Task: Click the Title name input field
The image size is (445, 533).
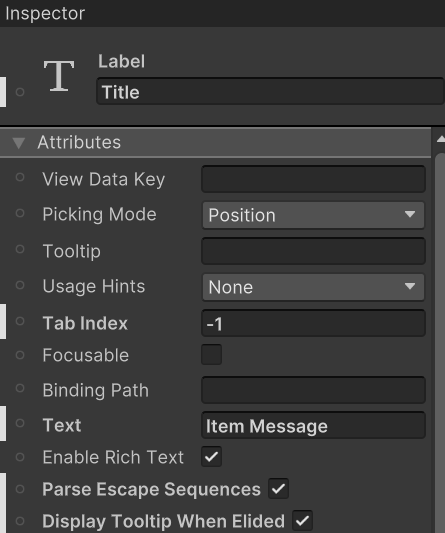Action: click(270, 91)
